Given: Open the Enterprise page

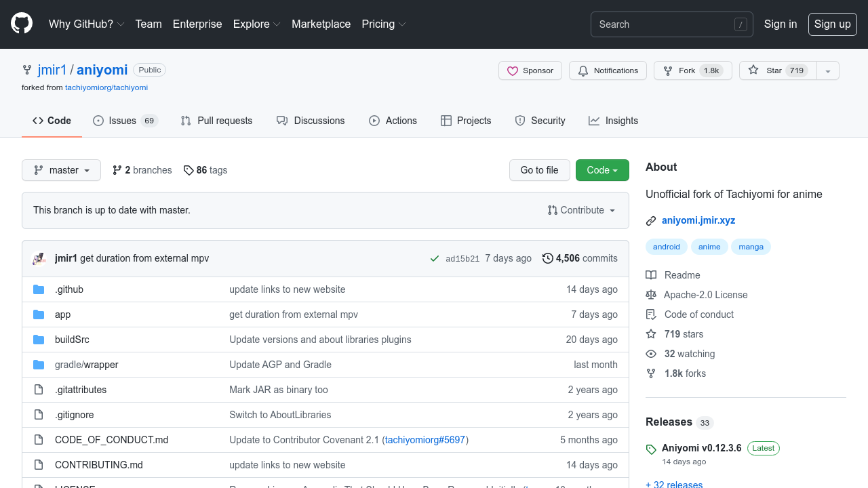Looking at the screenshot, I should point(197,24).
